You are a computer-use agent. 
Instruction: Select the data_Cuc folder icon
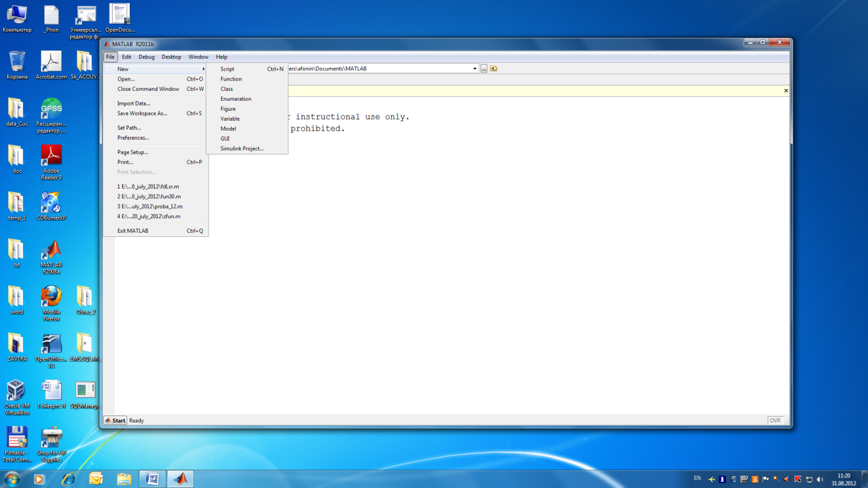(x=17, y=113)
